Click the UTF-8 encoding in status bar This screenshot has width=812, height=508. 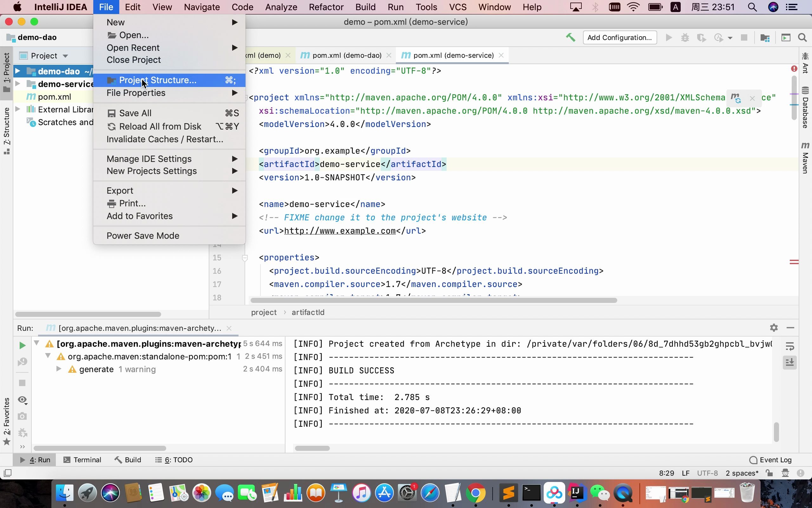707,473
